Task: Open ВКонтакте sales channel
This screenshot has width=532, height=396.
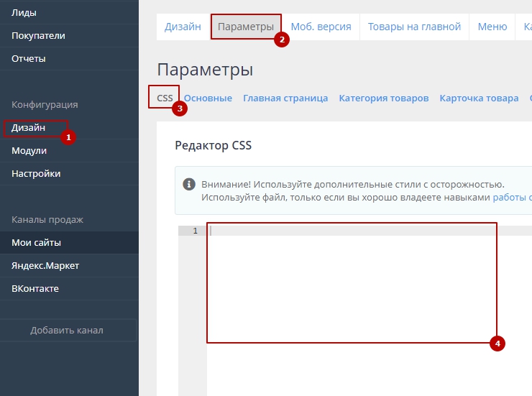Action: click(35, 288)
